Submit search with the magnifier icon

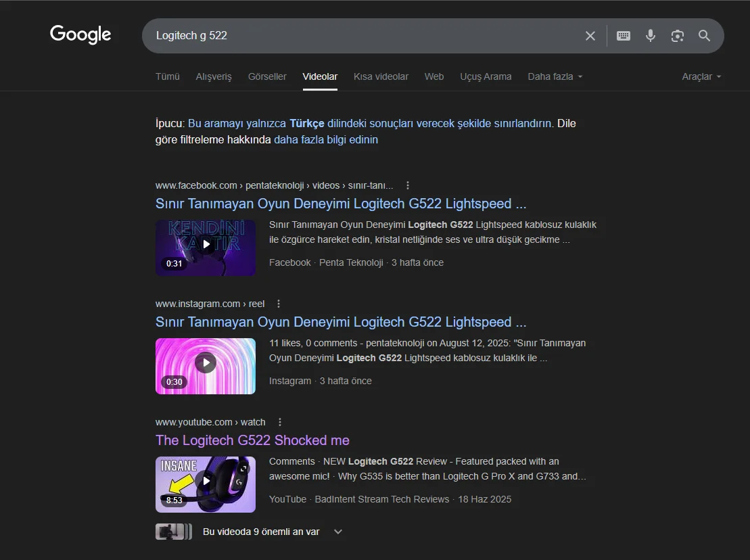click(x=704, y=36)
